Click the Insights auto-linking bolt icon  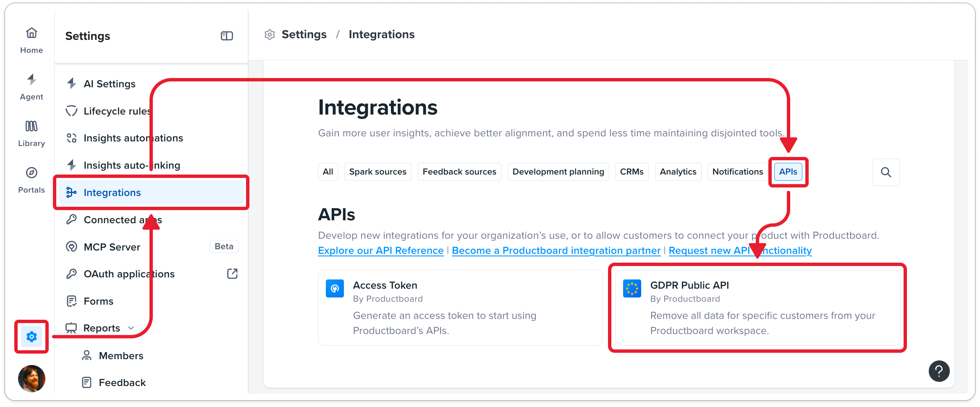click(72, 165)
